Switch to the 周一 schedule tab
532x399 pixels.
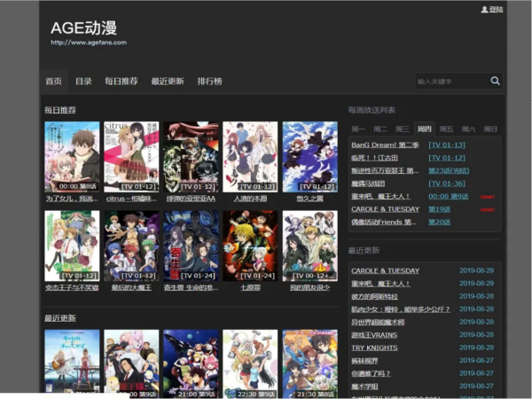point(358,129)
